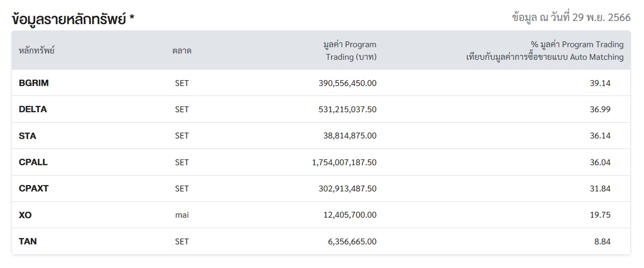Click the มูลค่า Program Trading (บาท) header

click(350, 50)
